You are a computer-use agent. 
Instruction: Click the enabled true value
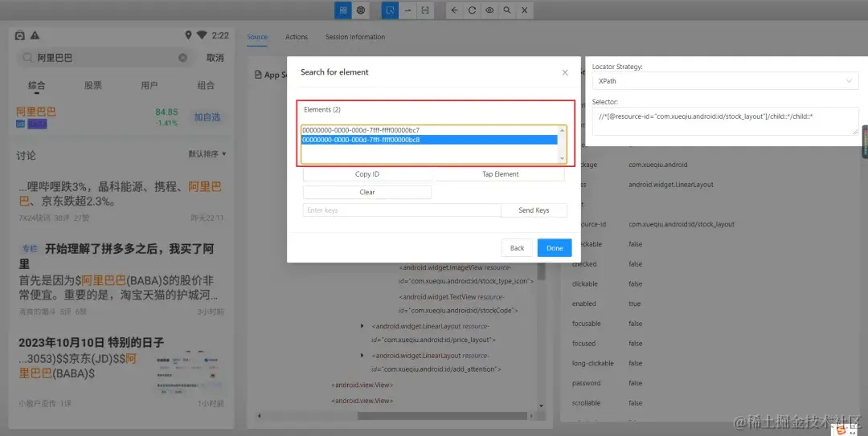[634, 304]
